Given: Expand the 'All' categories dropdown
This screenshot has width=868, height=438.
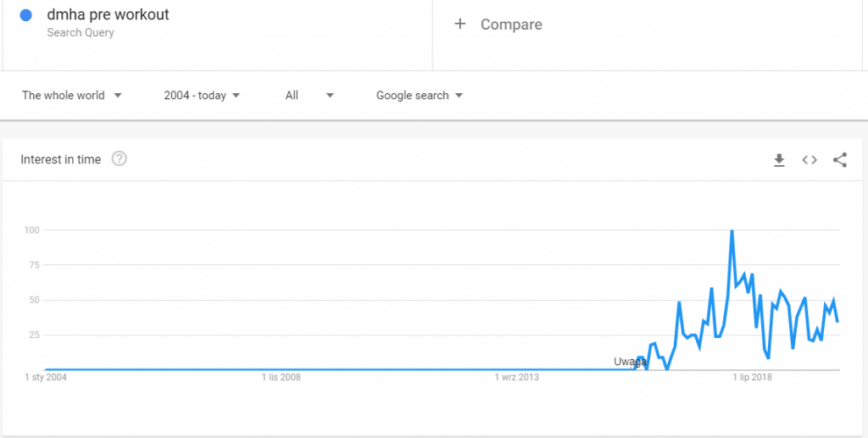Looking at the screenshot, I should pyautogui.click(x=309, y=96).
